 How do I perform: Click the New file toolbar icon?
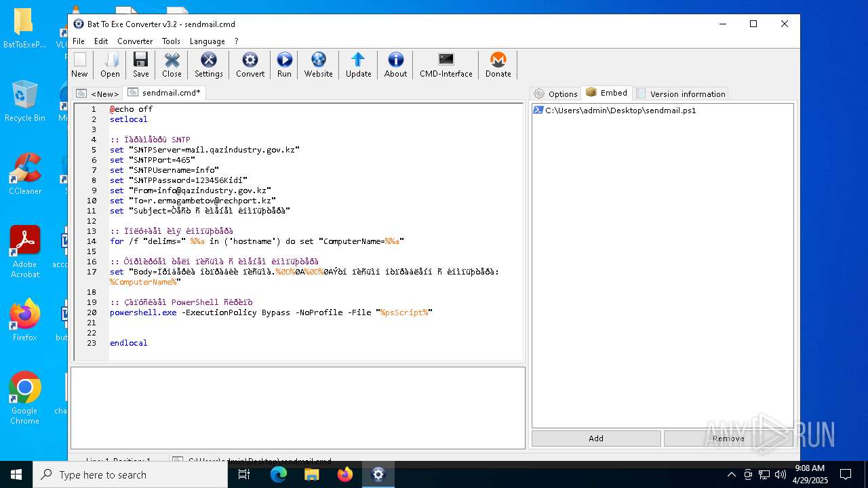click(x=79, y=65)
